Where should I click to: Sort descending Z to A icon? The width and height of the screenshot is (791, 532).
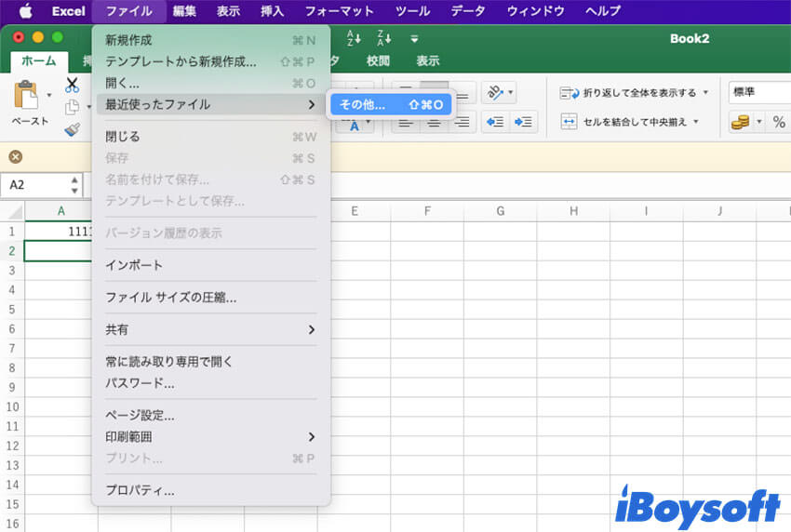384,38
